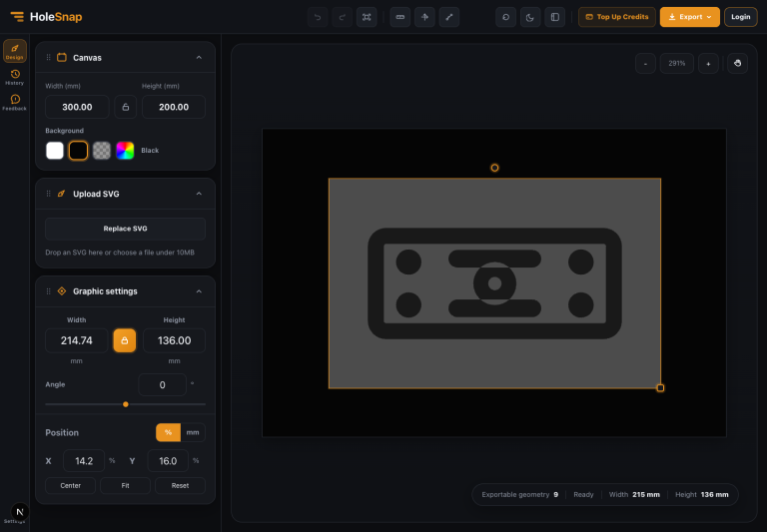
Task: Click the path/line node tool icon
Action: [449, 17]
